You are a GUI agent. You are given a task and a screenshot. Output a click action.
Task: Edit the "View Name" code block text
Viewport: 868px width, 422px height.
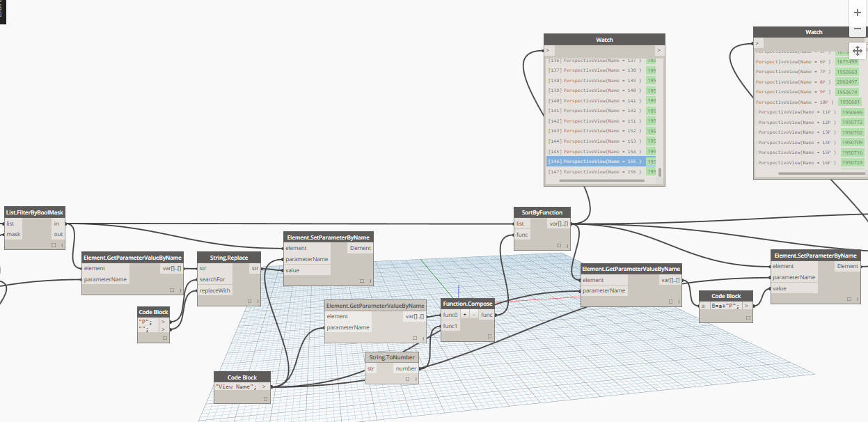[x=235, y=386]
